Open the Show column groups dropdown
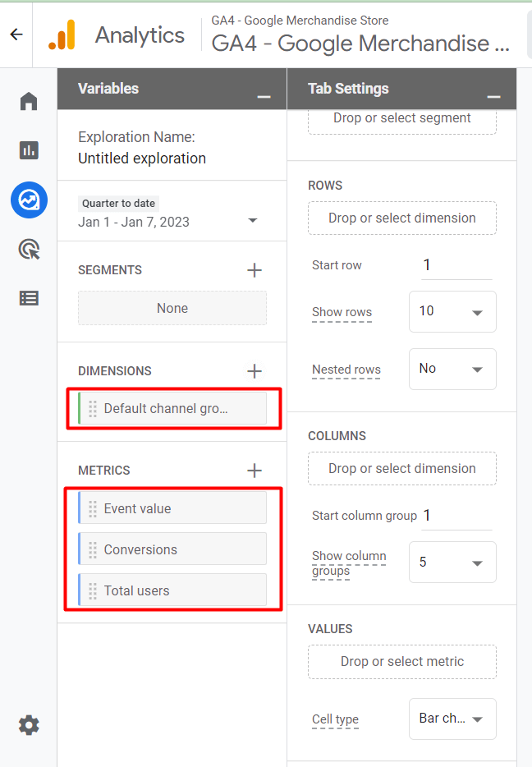Image resolution: width=532 pixels, height=767 pixels. tap(452, 562)
